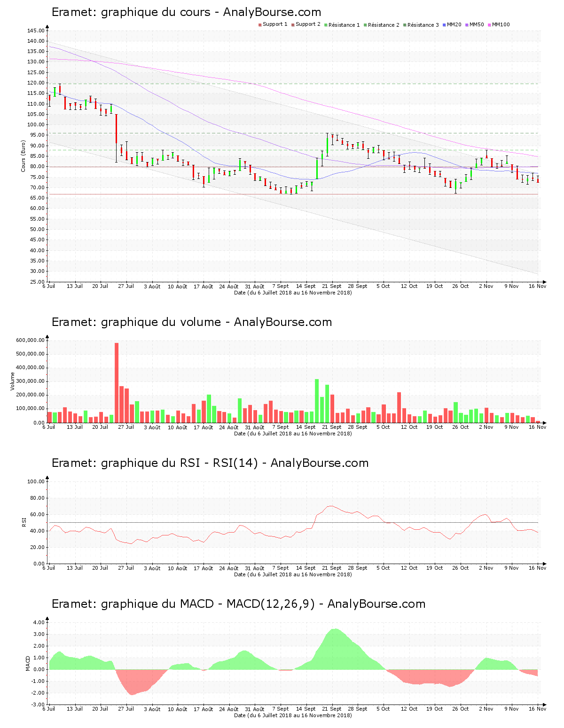
Task: Click the '7 Sept' date on RSI chart
Action: pyautogui.click(x=281, y=568)
